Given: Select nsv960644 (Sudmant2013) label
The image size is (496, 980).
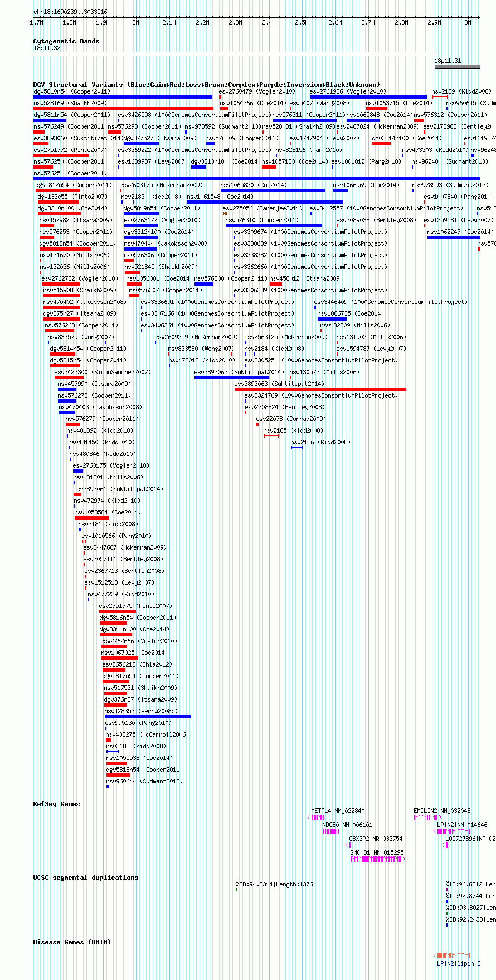Looking at the screenshot, I should tap(144, 781).
